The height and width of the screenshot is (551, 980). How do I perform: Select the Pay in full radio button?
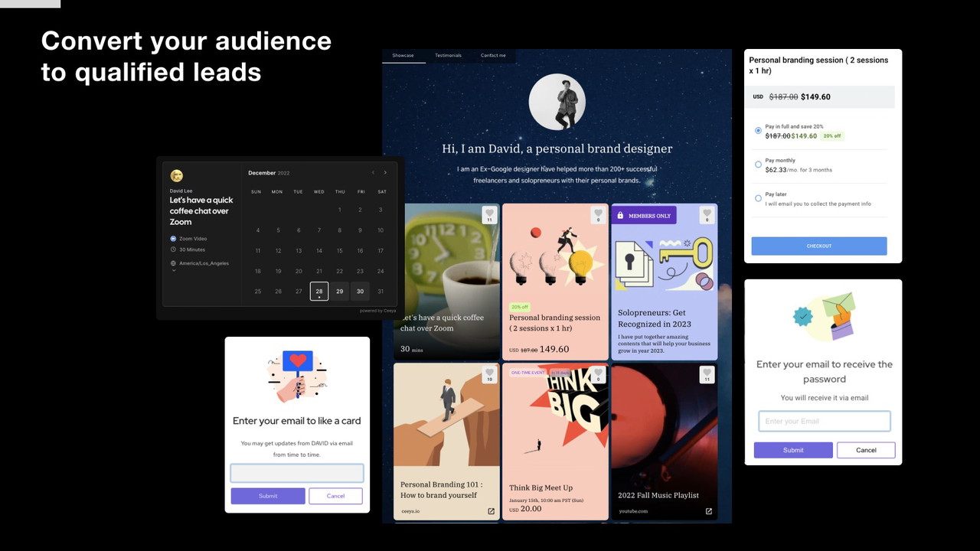[x=758, y=130]
